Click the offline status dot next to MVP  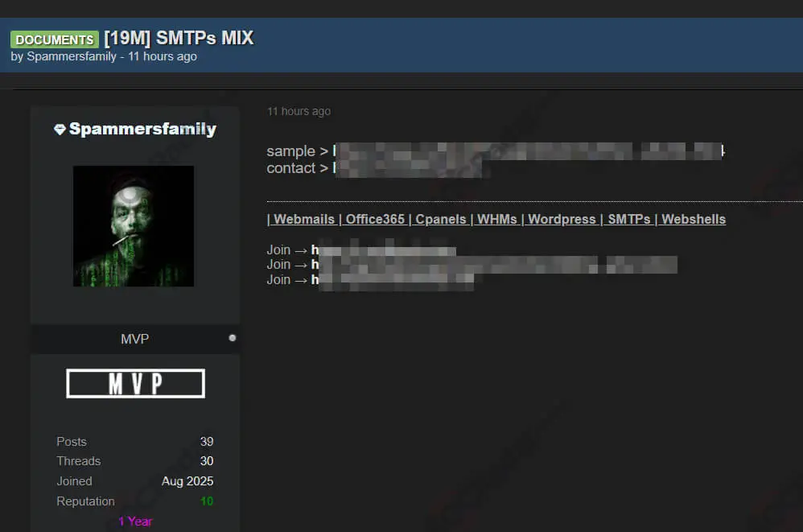coord(233,338)
